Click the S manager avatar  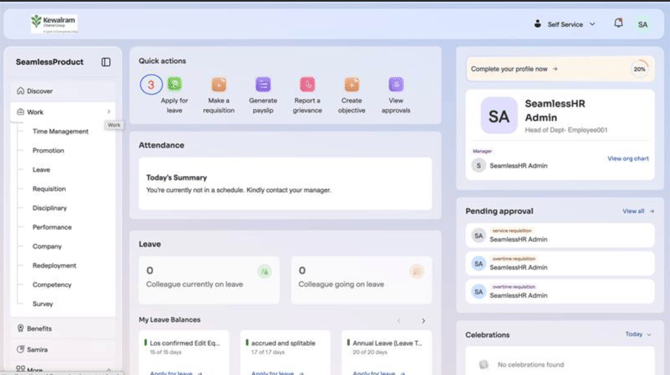pyautogui.click(x=479, y=165)
